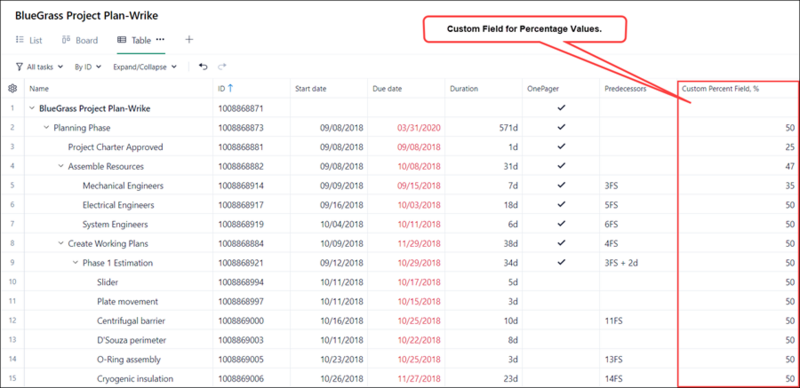Click the Predecessors column header
800x388 pixels.
tap(638, 88)
